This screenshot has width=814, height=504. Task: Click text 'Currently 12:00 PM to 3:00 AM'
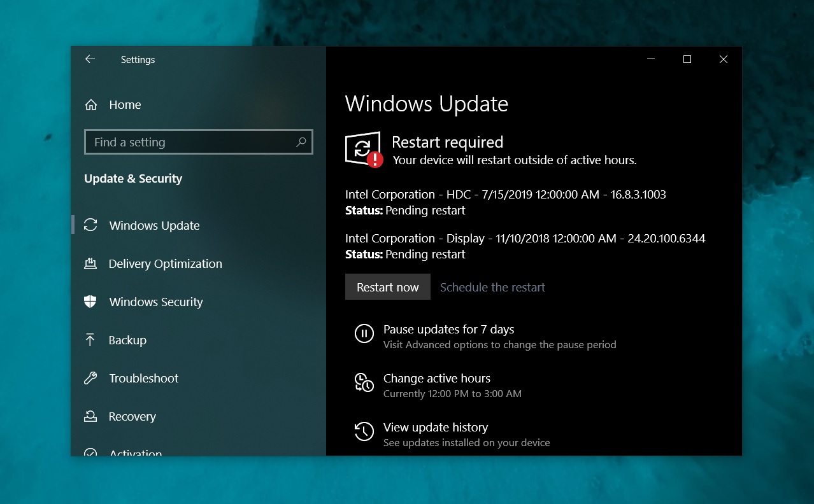tap(452, 394)
